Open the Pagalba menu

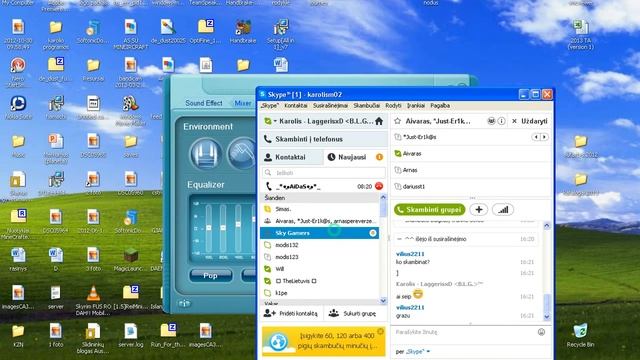click(440, 105)
